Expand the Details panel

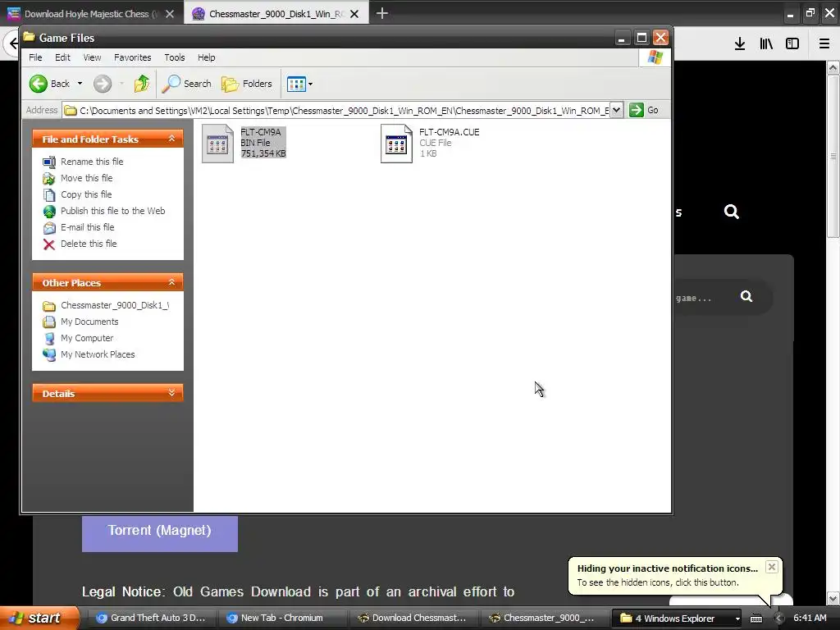(171, 393)
